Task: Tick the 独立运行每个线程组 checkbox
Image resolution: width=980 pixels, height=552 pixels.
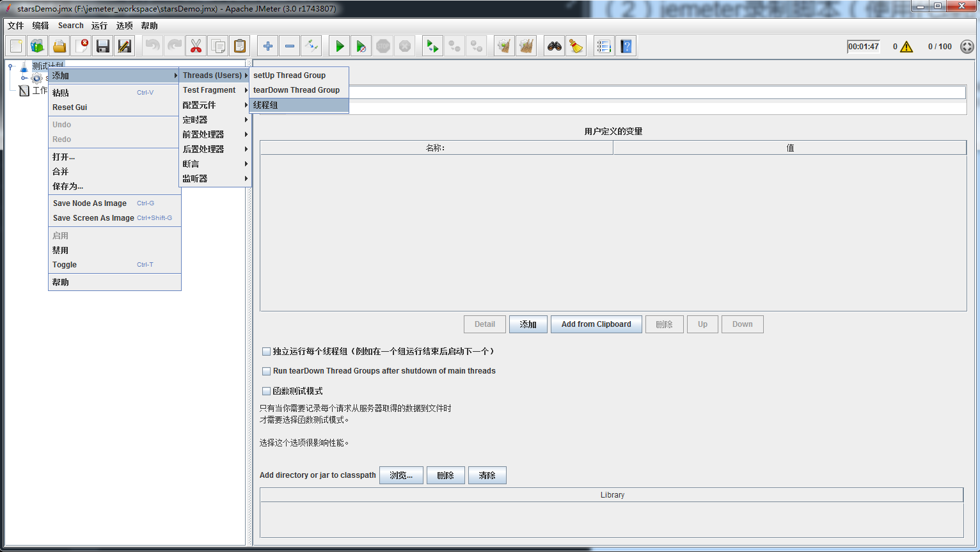Action: [267, 351]
